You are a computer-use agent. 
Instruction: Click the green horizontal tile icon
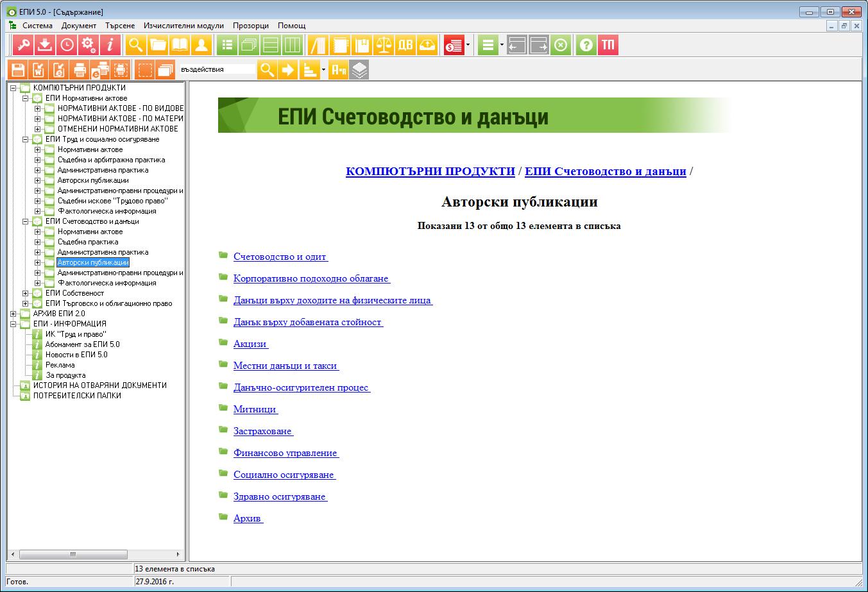tap(271, 45)
